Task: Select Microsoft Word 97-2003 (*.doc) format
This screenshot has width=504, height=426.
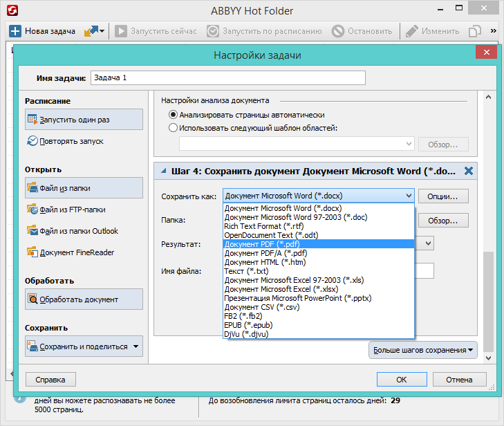Action: point(319,217)
